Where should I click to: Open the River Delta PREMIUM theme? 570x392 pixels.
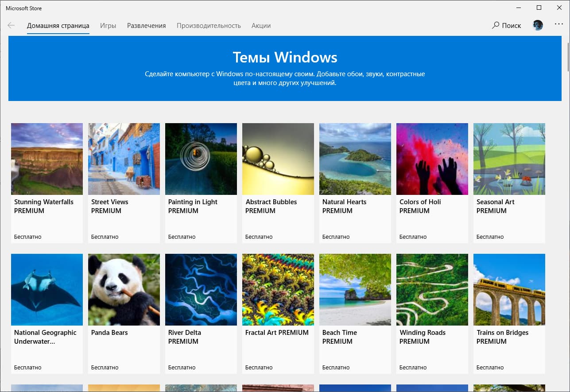(x=201, y=290)
